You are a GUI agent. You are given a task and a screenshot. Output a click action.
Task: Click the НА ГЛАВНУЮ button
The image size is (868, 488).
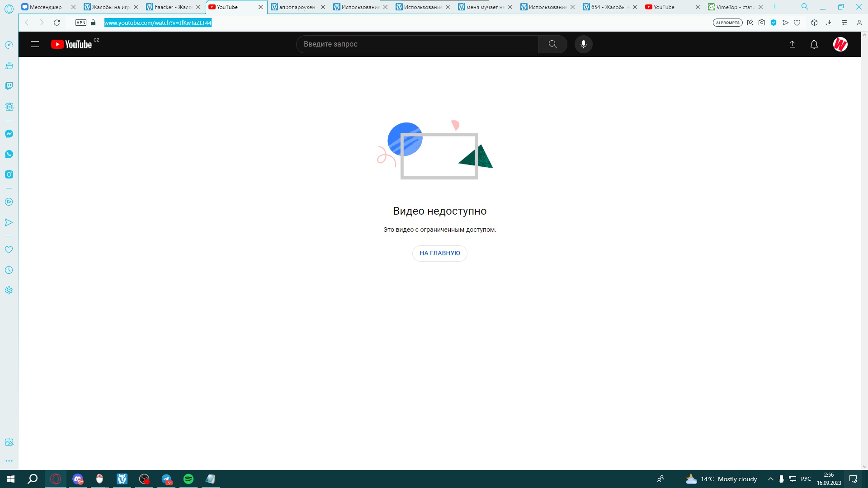tap(439, 253)
